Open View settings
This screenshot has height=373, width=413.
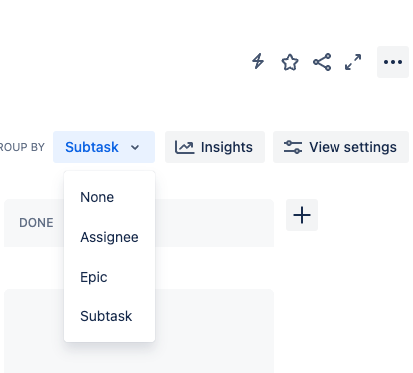click(341, 147)
